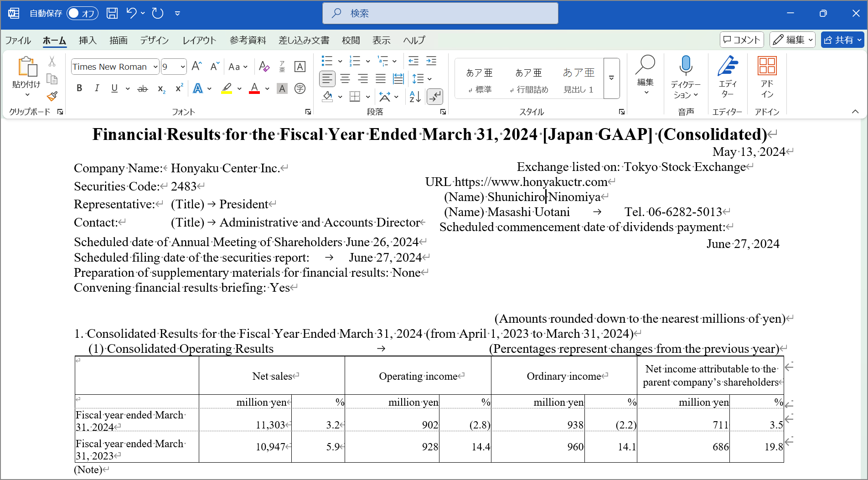Redo the last action
This screenshot has width=868, height=480.
tap(158, 13)
